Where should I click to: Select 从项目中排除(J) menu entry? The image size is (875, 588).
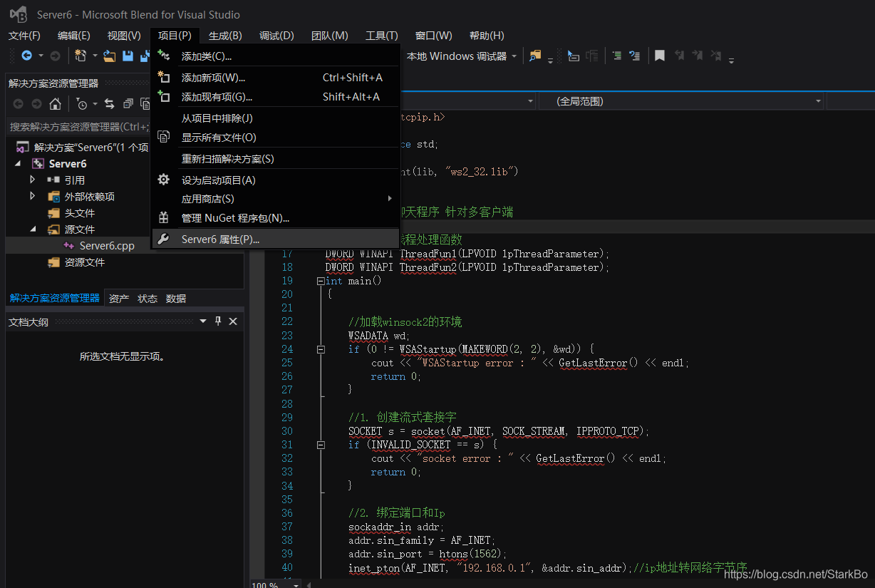(276, 118)
